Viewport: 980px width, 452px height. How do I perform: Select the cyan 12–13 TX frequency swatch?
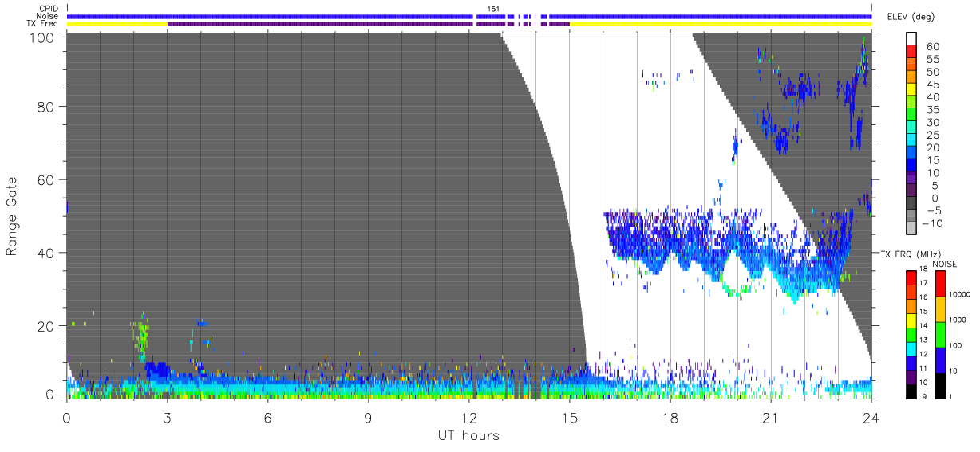click(x=912, y=348)
